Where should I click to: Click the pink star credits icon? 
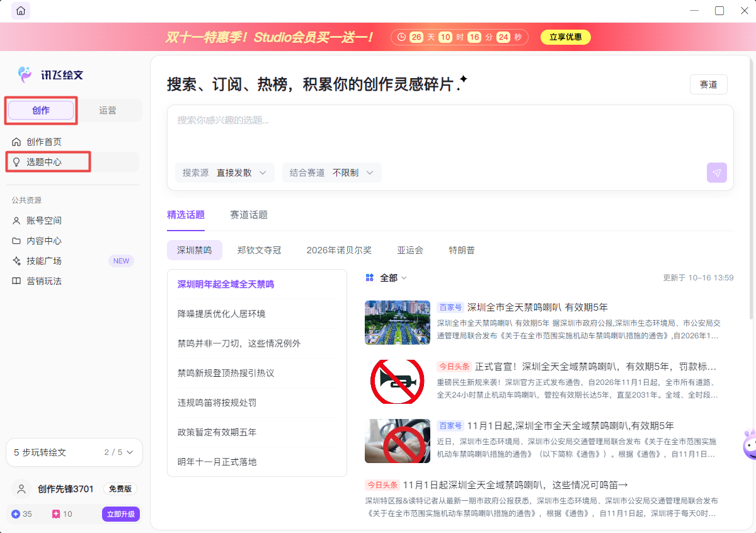(56, 514)
